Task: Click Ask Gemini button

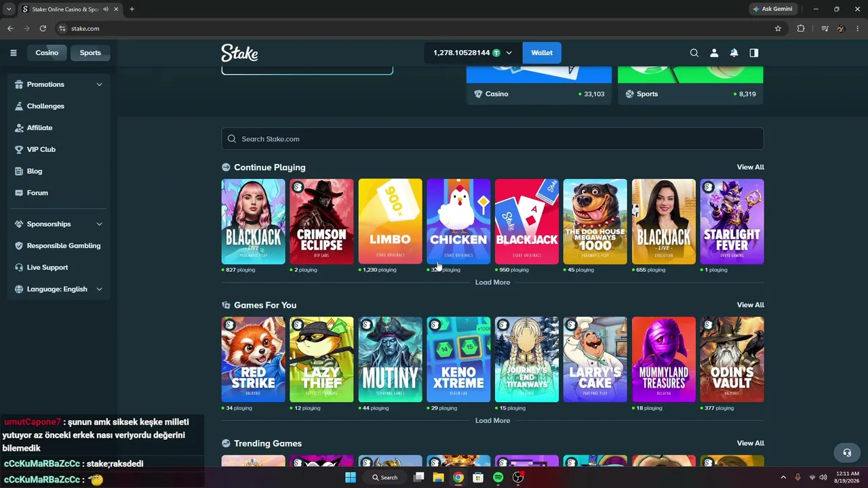Action: point(772,9)
